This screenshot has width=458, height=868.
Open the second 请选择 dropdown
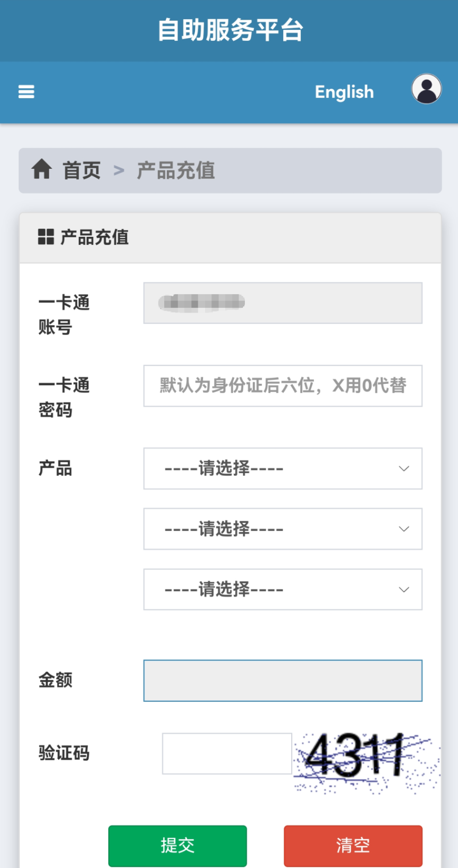pyautogui.click(x=283, y=529)
